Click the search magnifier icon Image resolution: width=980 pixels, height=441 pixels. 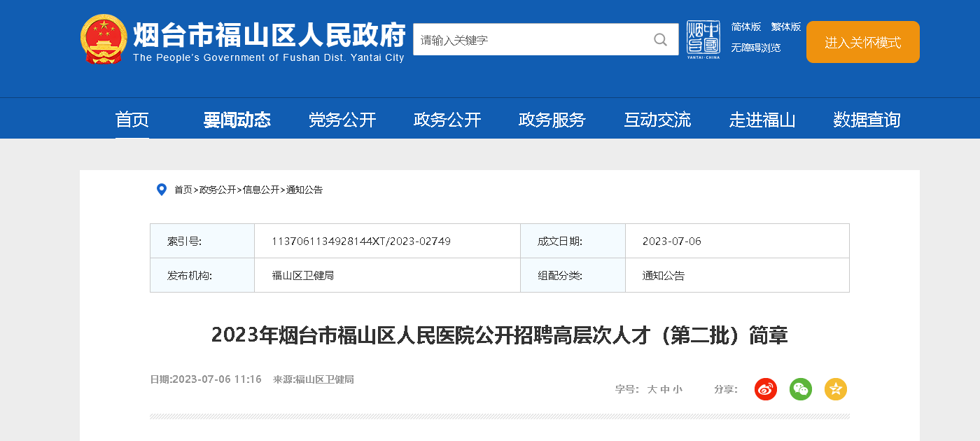click(x=660, y=40)
